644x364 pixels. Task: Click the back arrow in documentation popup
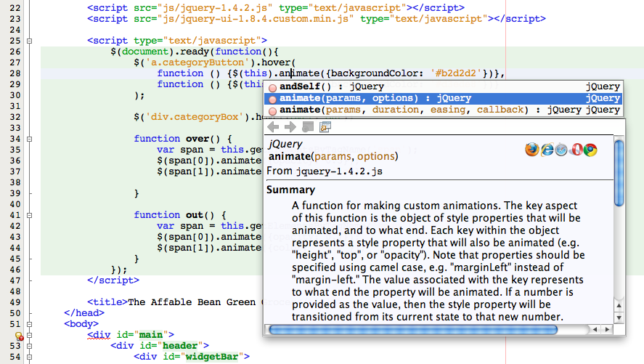274,127
